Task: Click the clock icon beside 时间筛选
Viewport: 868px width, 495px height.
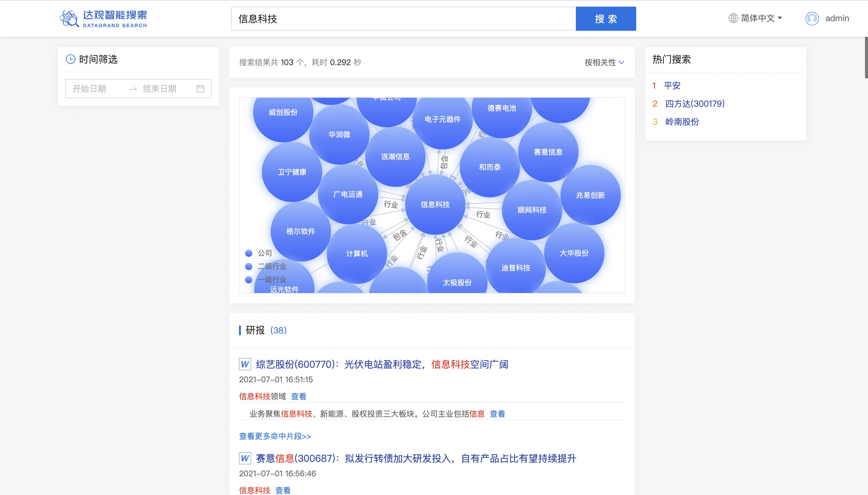Action: pos(70,59)
